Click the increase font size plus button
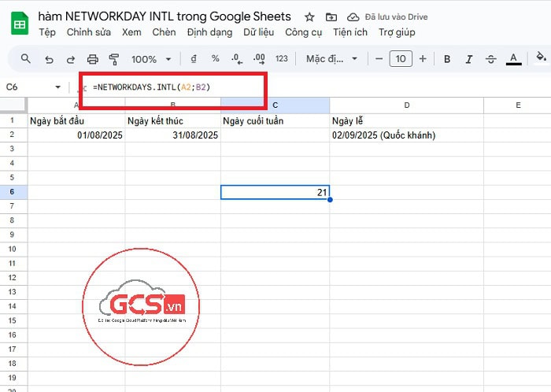 pyautogui.click(x=423, y=59)
